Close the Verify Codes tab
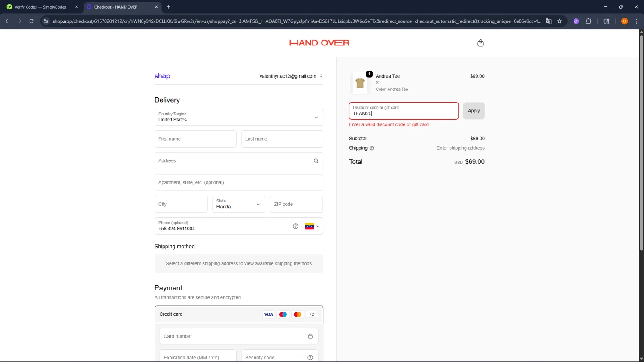The image size is (644, 362). coord(76,7)
